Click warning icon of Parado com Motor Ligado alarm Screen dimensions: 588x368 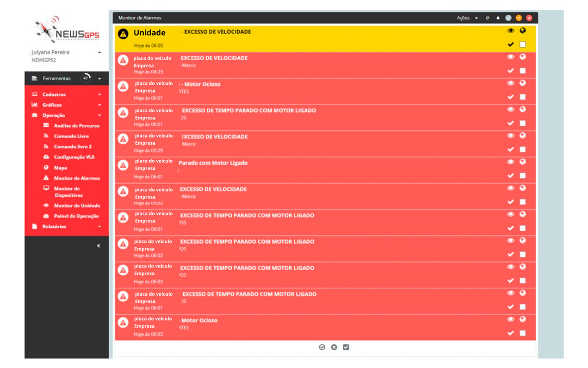click(123, 165)
